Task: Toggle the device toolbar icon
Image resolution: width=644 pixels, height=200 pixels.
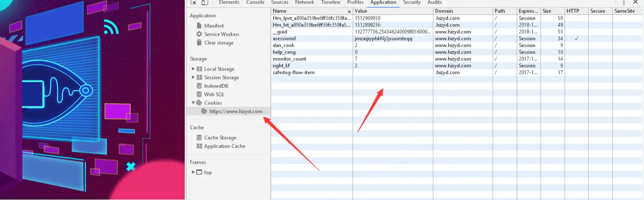Action: click(204, 2)
